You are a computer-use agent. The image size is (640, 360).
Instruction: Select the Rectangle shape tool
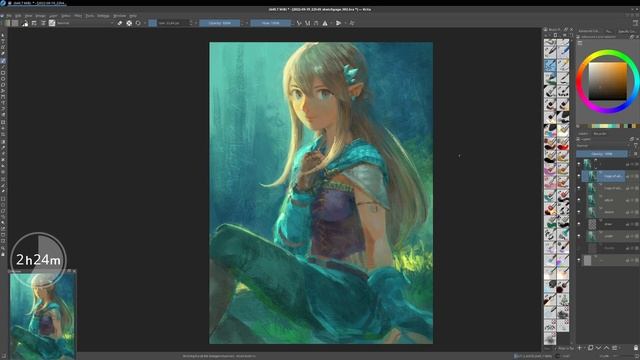(3, 73)
